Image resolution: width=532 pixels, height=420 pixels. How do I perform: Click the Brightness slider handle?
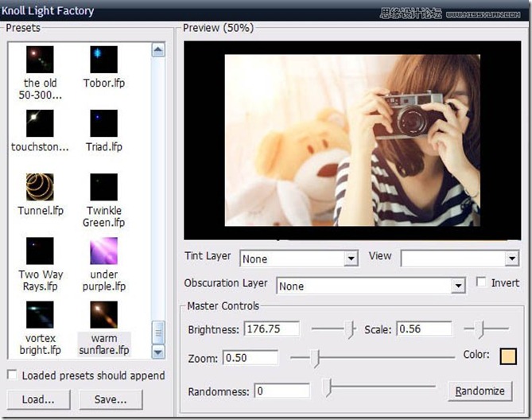point(349,329)
